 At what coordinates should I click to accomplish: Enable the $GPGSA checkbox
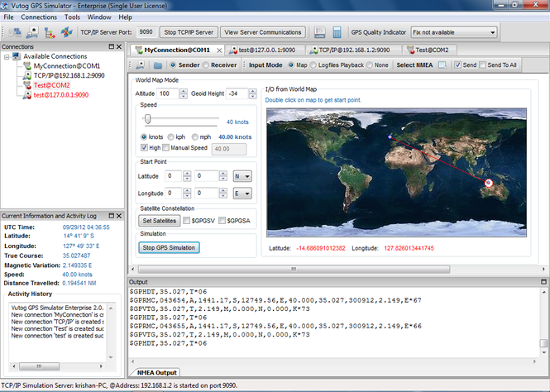[222, 221]
